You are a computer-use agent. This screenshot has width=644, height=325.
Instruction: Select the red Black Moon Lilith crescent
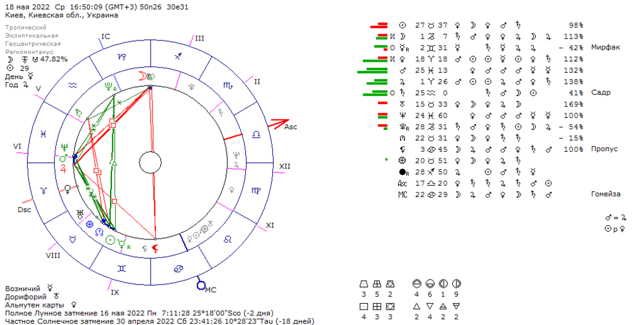point(155,248)
